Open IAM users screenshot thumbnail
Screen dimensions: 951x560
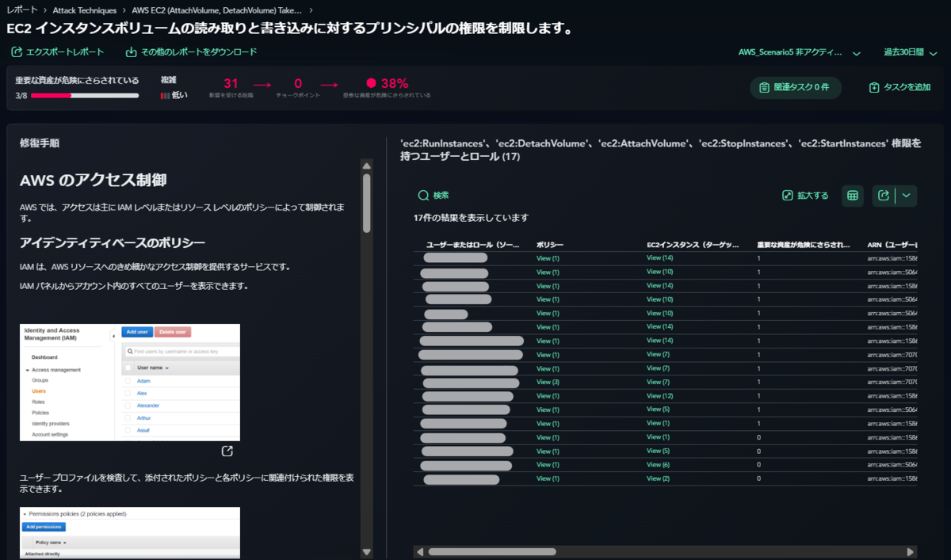coord(130,382)
